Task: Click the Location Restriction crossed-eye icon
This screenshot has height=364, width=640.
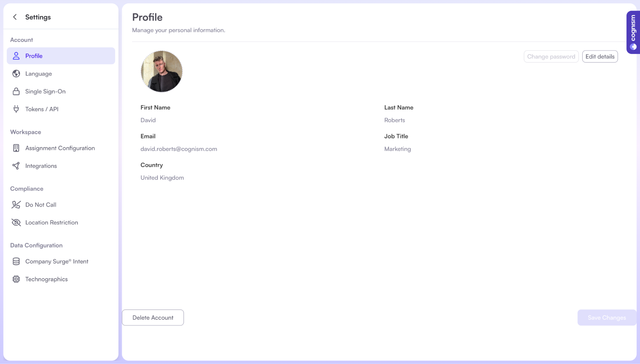Action: point(16,222)
